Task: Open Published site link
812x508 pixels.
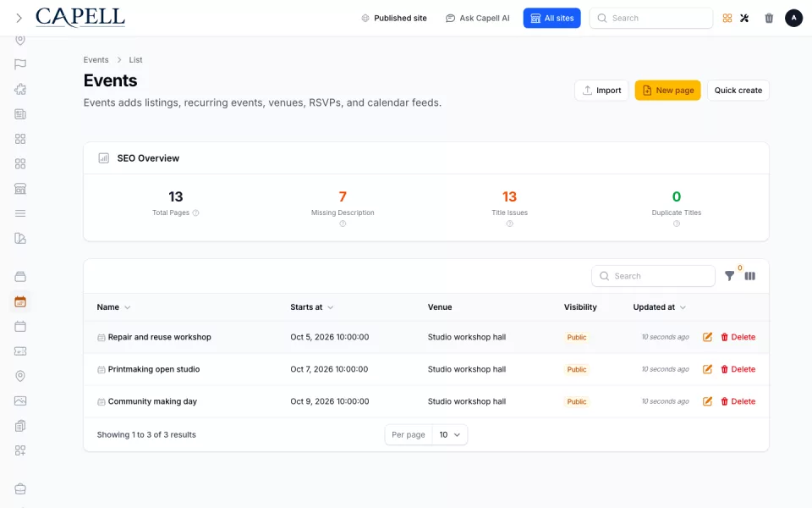Action: coord(394,18)
